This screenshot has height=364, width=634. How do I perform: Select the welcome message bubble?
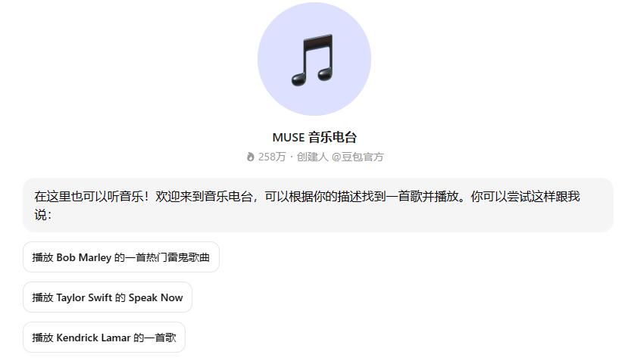coord(318,205)
